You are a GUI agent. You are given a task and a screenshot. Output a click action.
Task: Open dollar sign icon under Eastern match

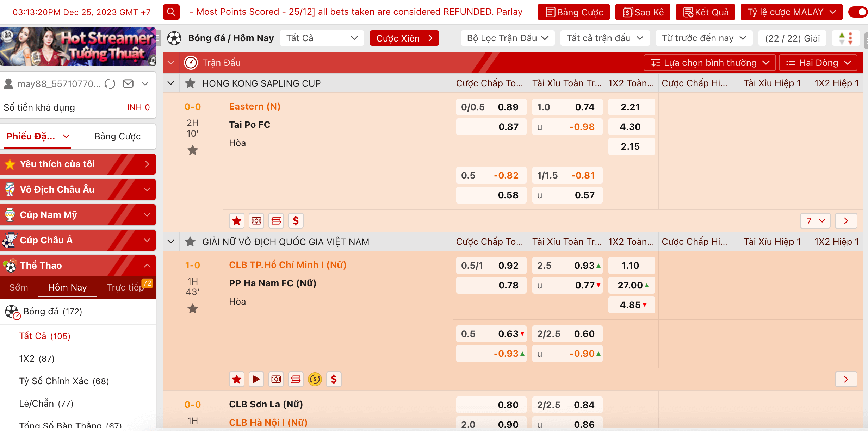[x=296, y=221]
